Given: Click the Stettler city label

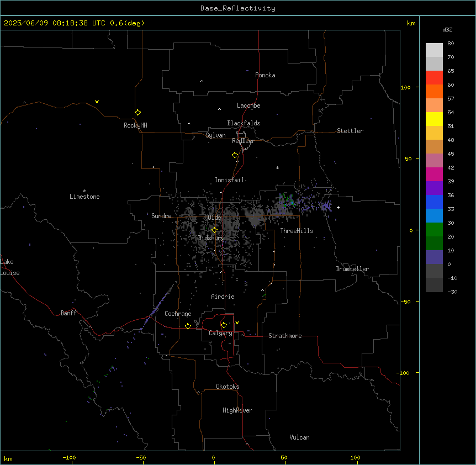Looking at the screenshot, I should click(350, 131).
